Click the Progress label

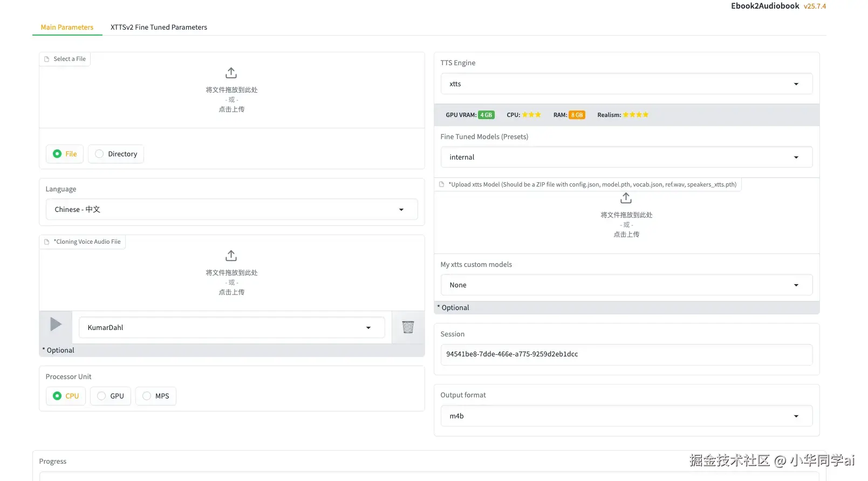coord(53,462)
